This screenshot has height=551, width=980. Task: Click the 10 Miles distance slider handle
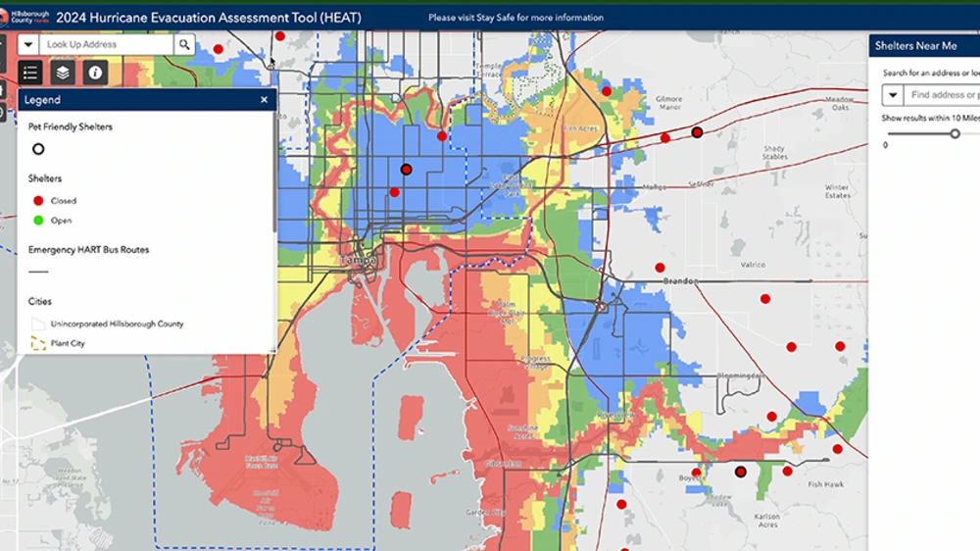(955, 133)
